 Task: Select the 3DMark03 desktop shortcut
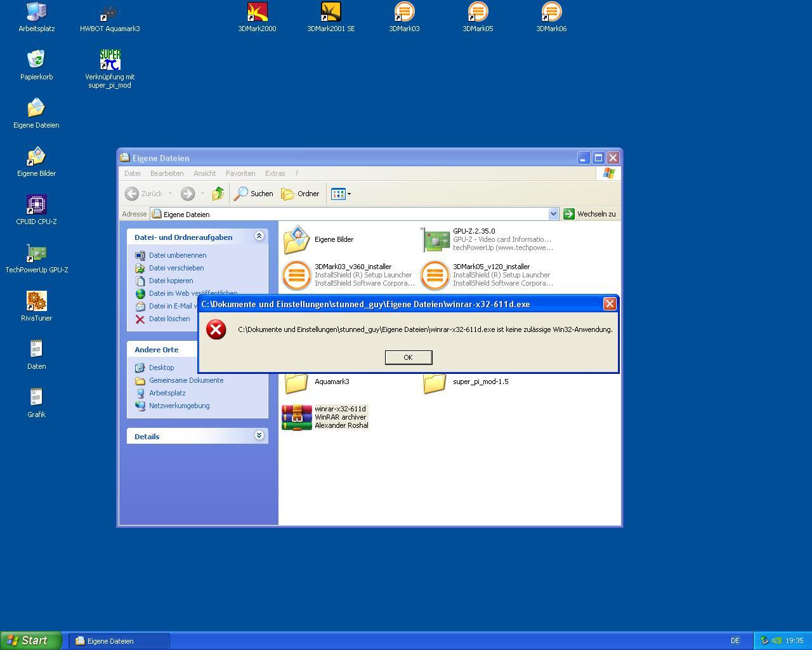(404, 17)
